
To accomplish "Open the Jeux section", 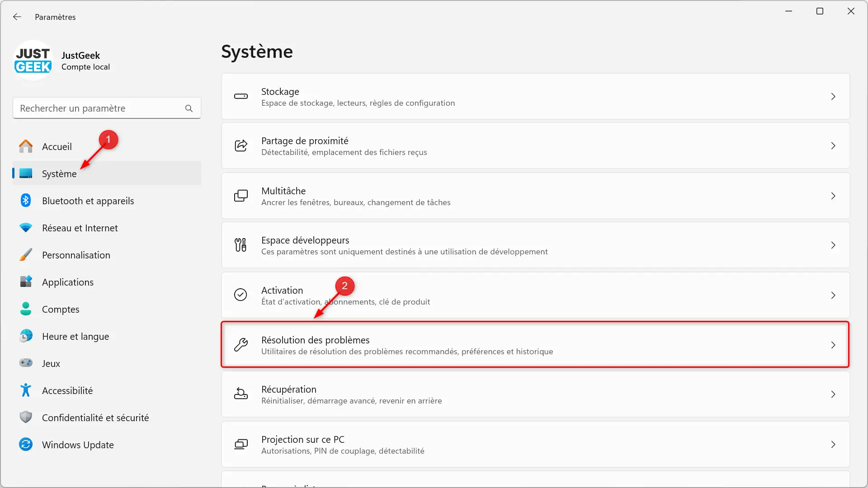I will [x=107, y=363].
